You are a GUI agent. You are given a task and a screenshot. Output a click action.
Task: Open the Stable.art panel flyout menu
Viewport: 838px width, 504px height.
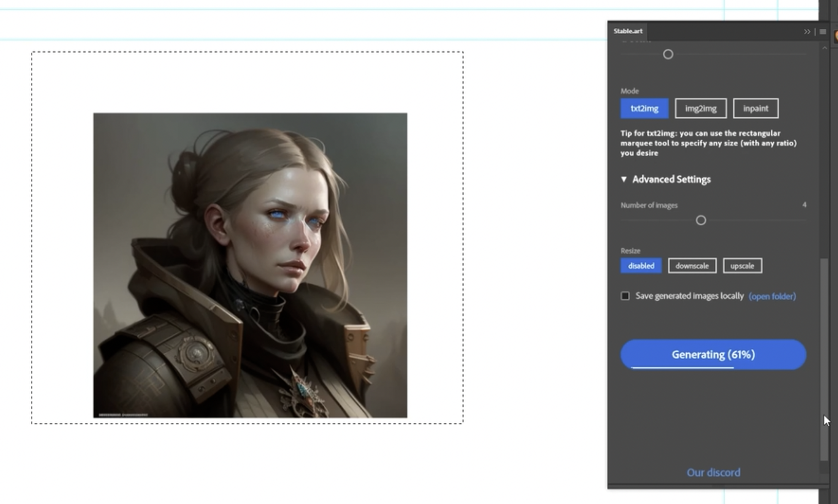click(x=823, y=32)
